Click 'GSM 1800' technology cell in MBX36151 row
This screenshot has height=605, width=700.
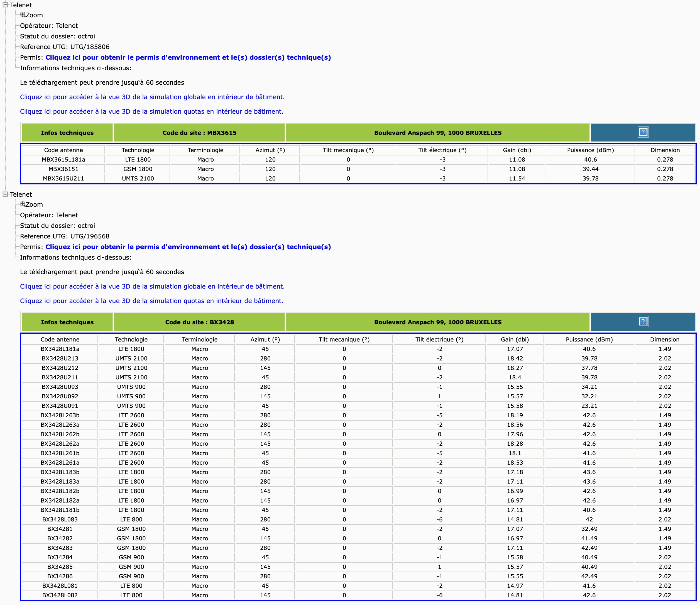pos(138,169)
